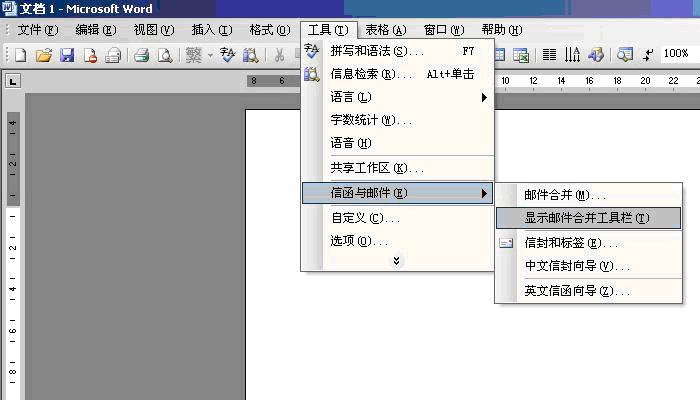This screenshot has height=400, width=700.
Task: Open the 编辑(E) menu
Action: pyautogui.click(x=96, y=30)
